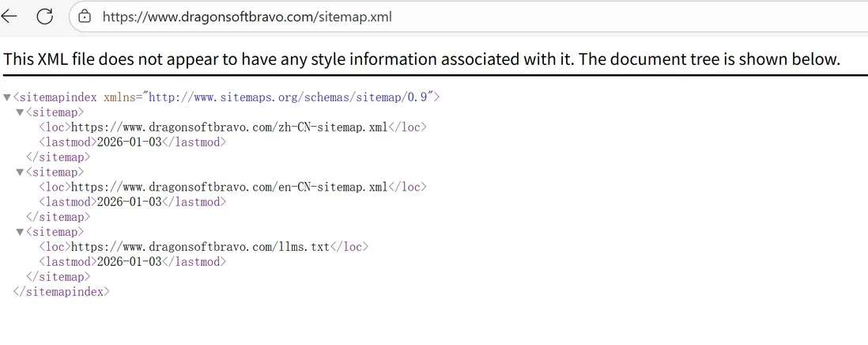868x345 pixels.
Task: Click the en-CN-sitemap.xml URL text
Action: coord(229,188)
